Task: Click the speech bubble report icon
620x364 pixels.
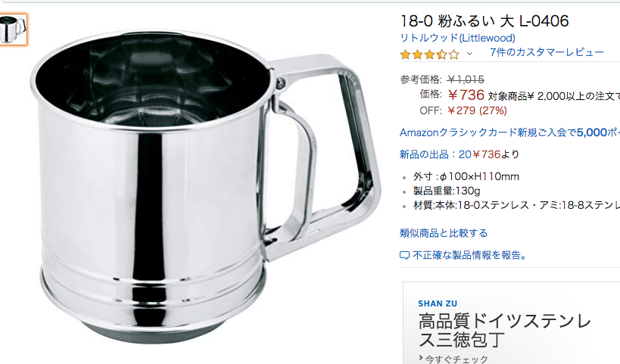Action: [404, 255]
